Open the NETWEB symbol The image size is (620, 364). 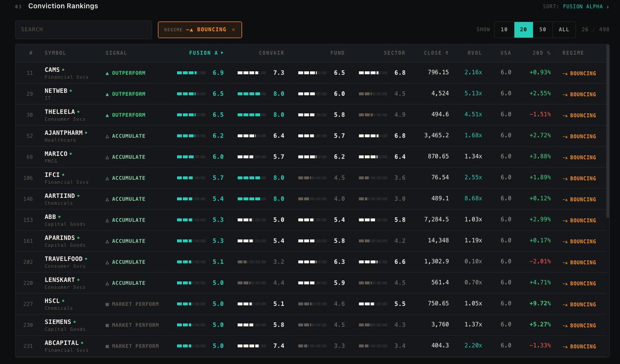click(x=56, y=90)
